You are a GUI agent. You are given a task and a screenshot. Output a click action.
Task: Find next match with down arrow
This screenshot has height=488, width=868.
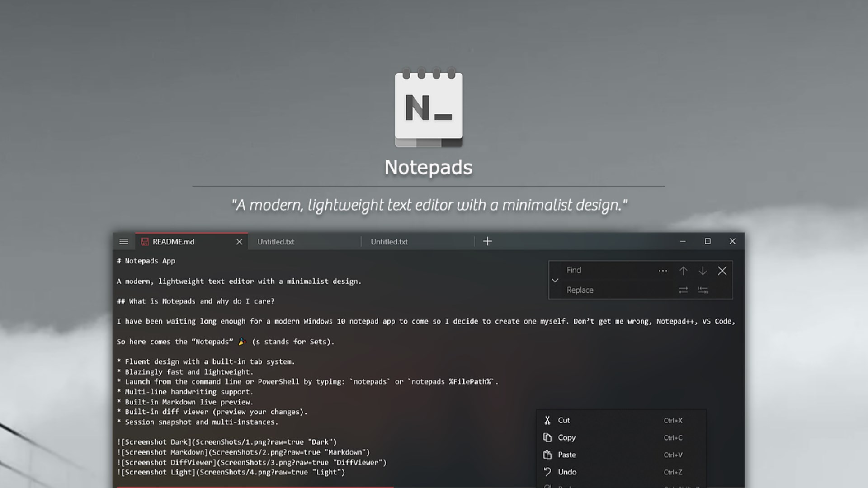(703, 271)
